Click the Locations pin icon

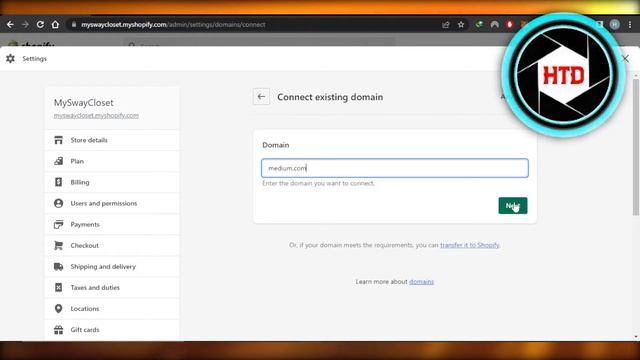point(58,309)
